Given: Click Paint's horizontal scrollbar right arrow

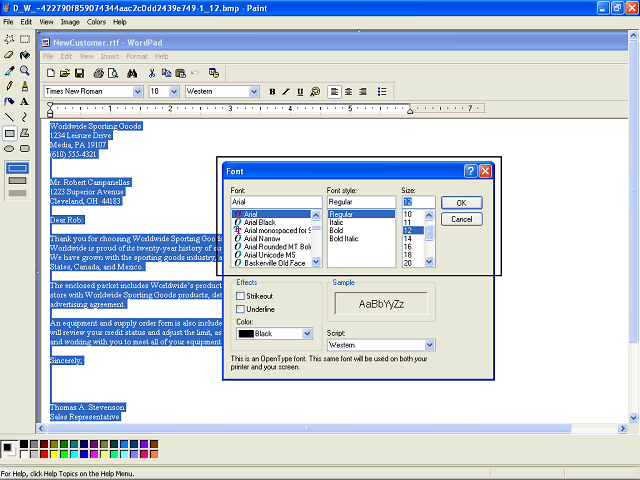Looking at the screenshot, I should click(x=623, y=428).
